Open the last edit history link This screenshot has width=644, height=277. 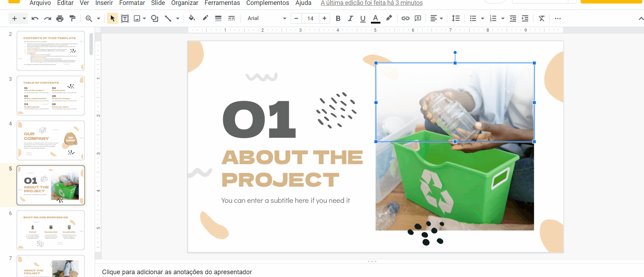372,3
